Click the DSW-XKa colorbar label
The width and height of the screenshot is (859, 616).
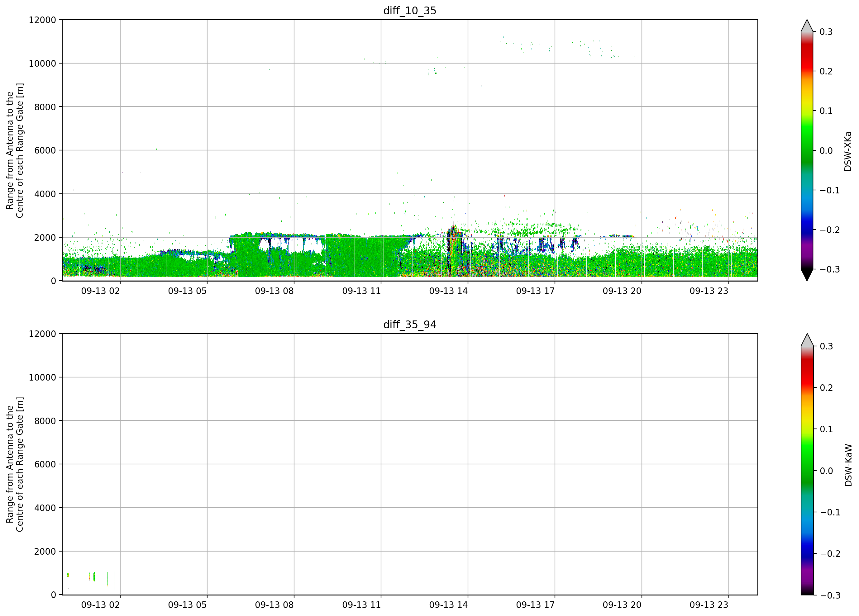pyautogui.click(x=848, y=151)
